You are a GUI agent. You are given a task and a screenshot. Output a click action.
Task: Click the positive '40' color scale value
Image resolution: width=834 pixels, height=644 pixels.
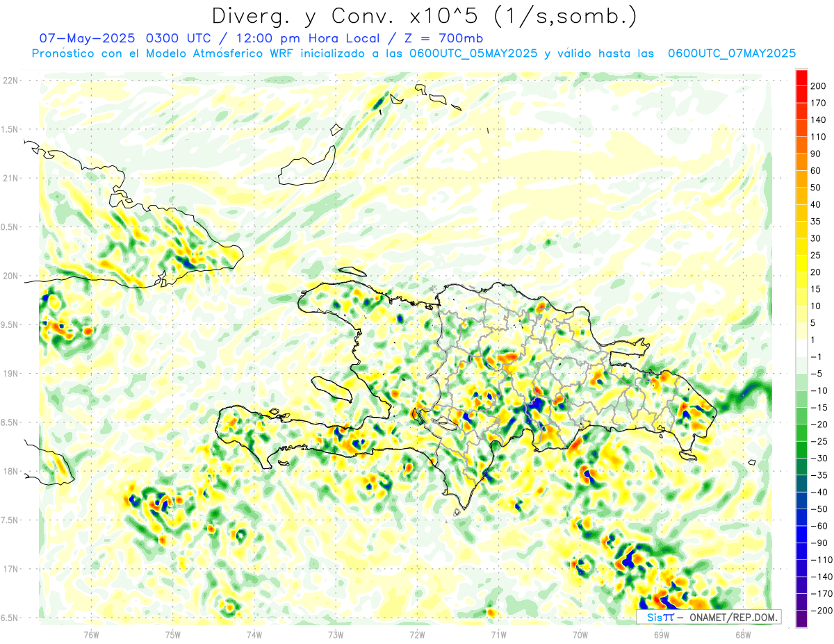(816, 205)
